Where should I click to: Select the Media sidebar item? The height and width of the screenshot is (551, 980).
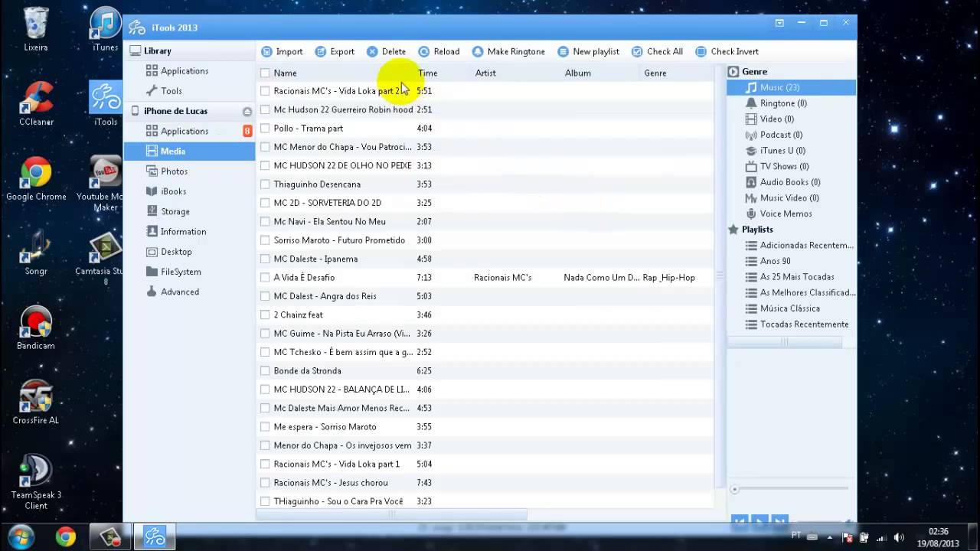click(x=189, y=151)
